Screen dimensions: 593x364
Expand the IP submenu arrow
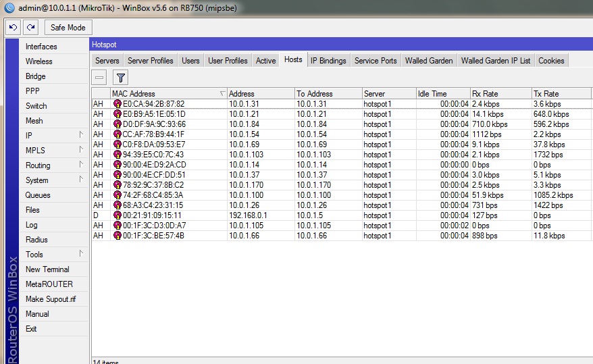click(81, 134)
